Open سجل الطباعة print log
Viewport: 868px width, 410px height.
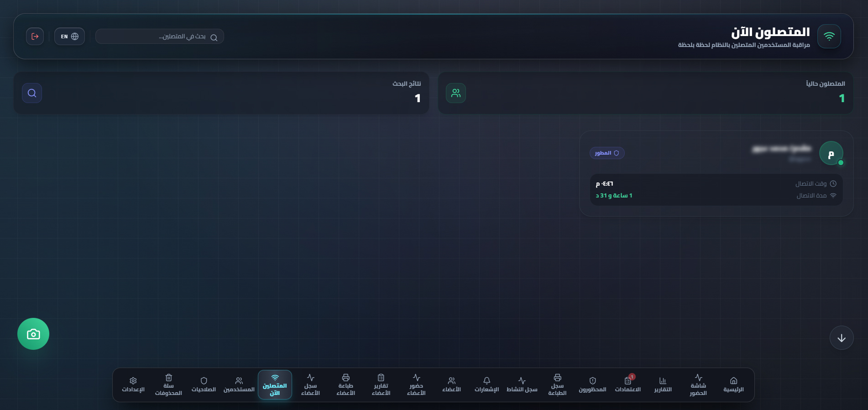click(557, 385)
